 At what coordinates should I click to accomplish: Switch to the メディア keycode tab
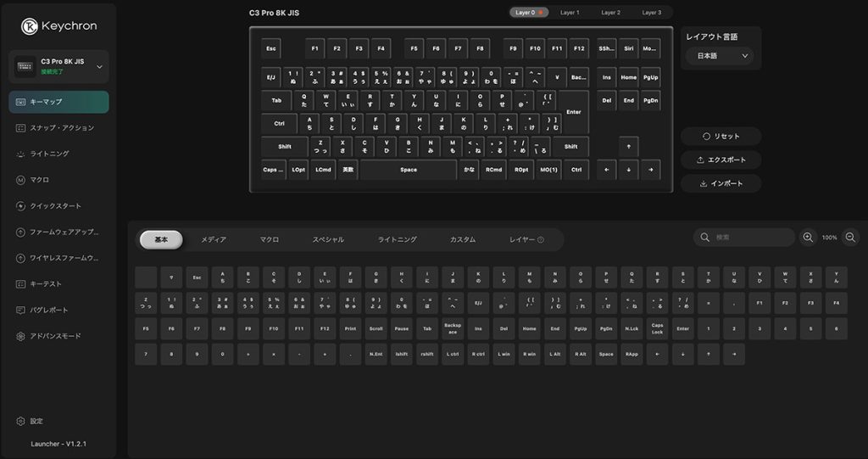pos(213,240)
